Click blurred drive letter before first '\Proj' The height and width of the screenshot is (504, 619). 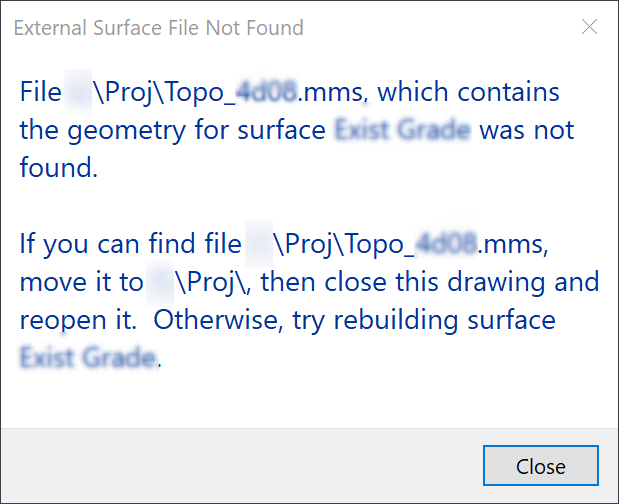coord(77,93)
